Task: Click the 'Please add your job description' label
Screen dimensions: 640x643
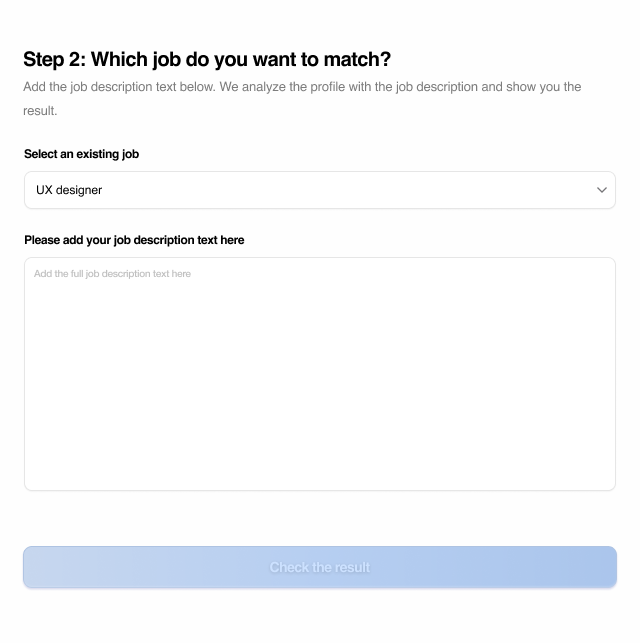Action: (134, 240)
